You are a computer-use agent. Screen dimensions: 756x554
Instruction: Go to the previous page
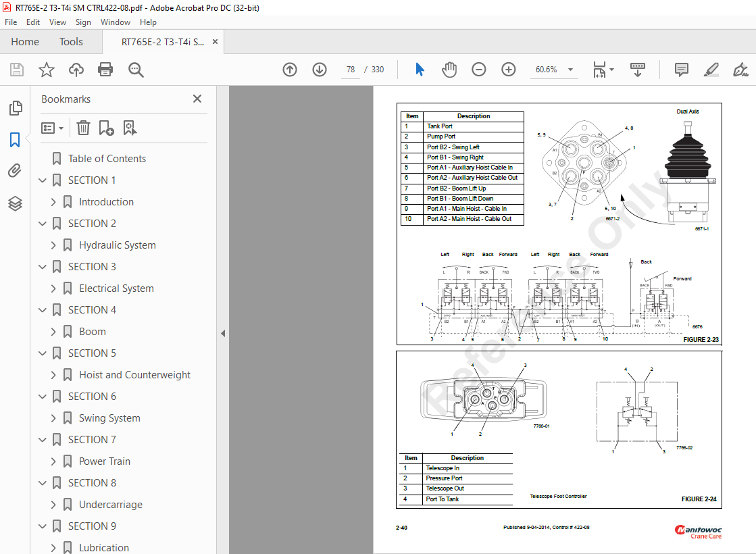click(x=290, y=70)
